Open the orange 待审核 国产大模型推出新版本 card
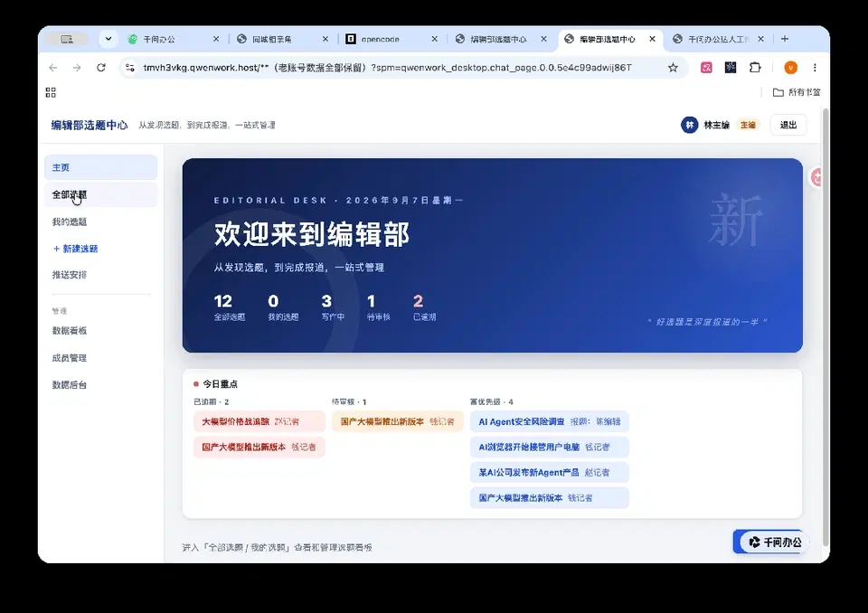The width and height of the screenshot is (868, 613). [x=398, y=421]
